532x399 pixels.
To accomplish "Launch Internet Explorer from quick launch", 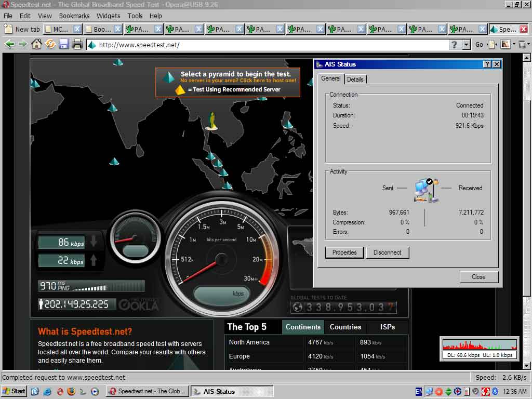I will (x=47, y=391).
